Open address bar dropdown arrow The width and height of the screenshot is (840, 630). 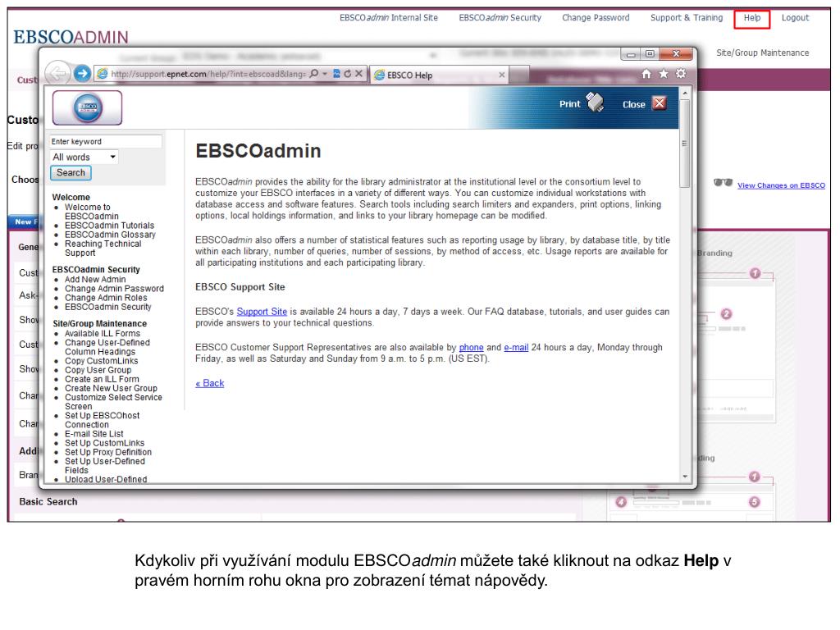[x=325, y=74]
